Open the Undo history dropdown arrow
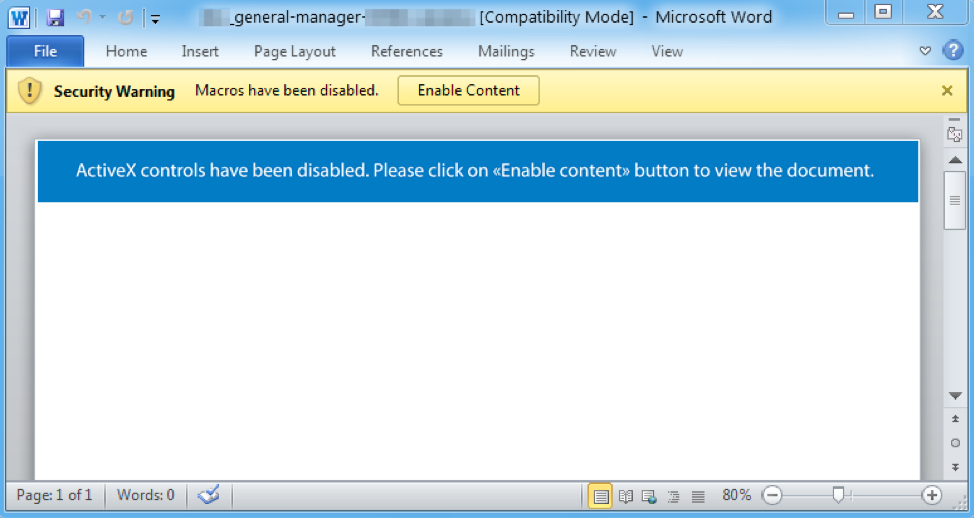The width and height of the screenshot is (974, 518). tap(102, 17)
